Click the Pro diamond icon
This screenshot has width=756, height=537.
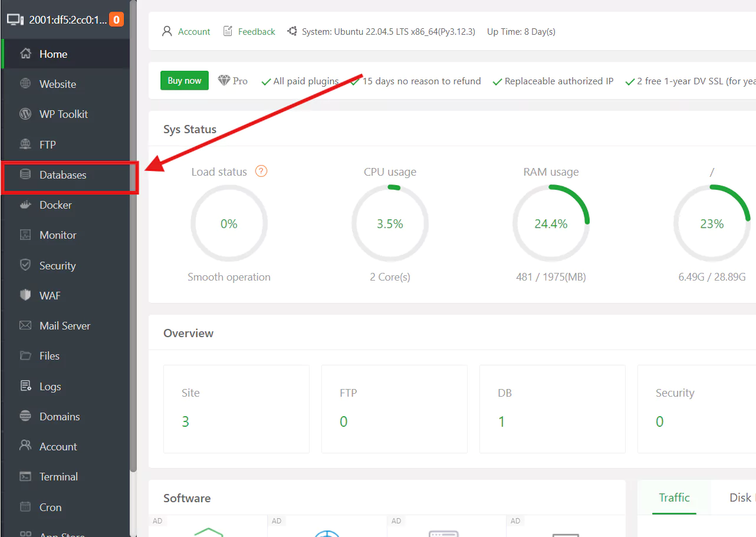click(224, 81)
